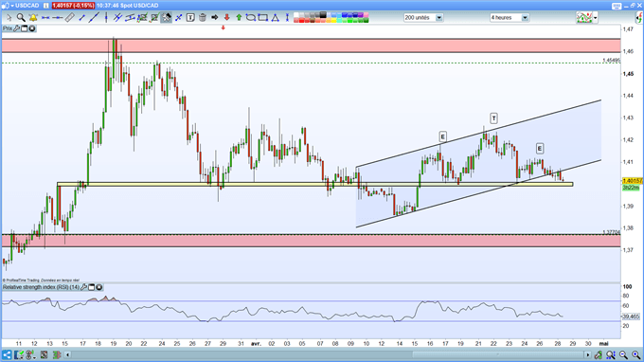Image resolution: width=644 pixels, height=362 pixels.
Task: Choose the triangle drawing tool
Action: pyautogui.click(x=276, y=17)
